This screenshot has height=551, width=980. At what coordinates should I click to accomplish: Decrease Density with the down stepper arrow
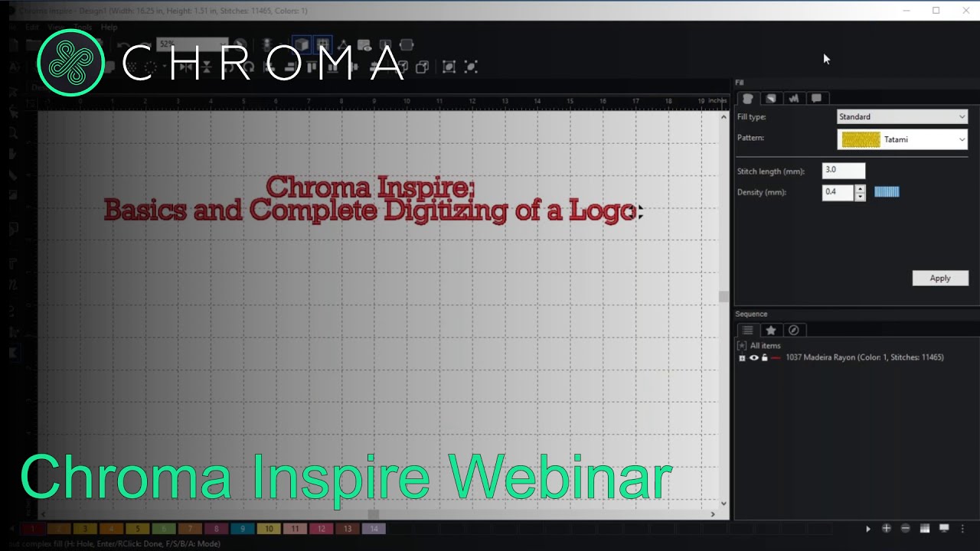[860, 196]
